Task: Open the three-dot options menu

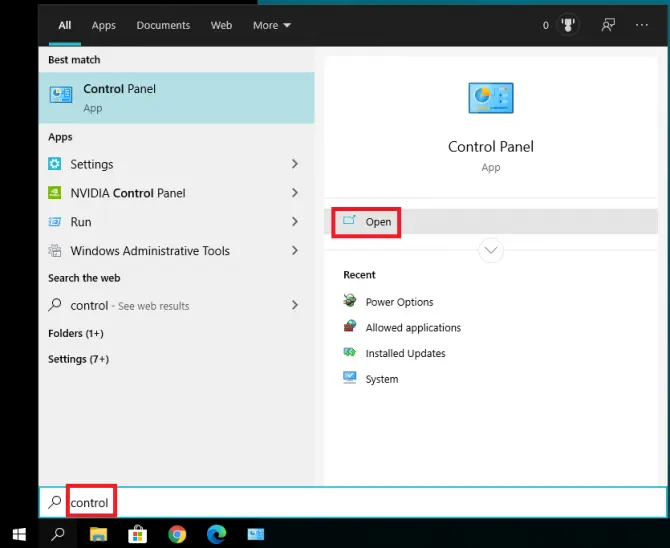Action: (x=642, y=25)
